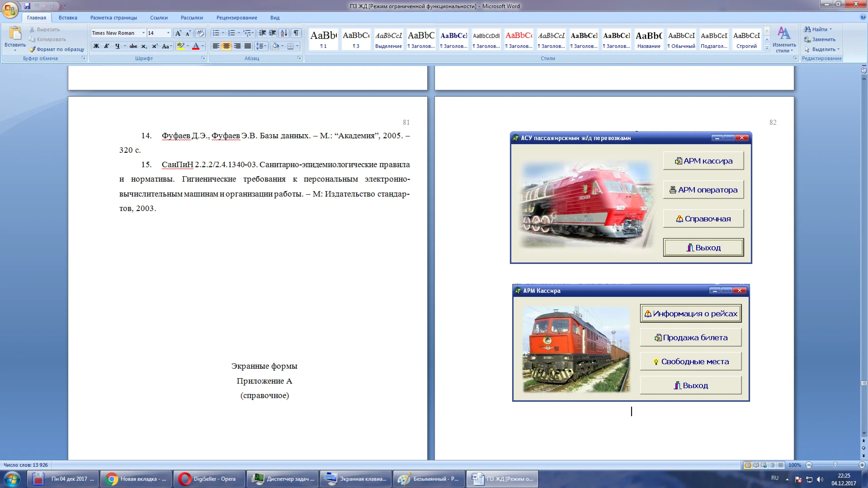
Task: Open the Диспетчер задач taskbar item
Action: coord(283,479)
